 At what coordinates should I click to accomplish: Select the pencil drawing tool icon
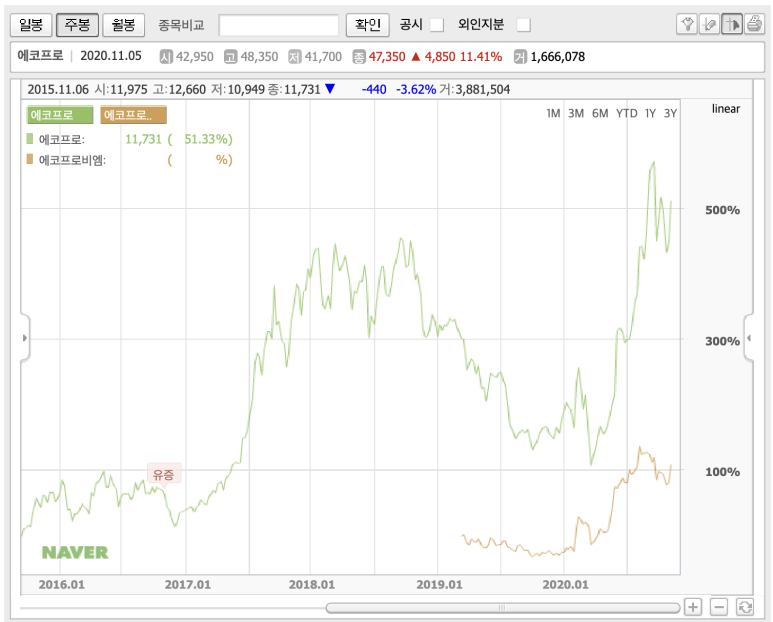pyautogui.click(x=709, y=24)
